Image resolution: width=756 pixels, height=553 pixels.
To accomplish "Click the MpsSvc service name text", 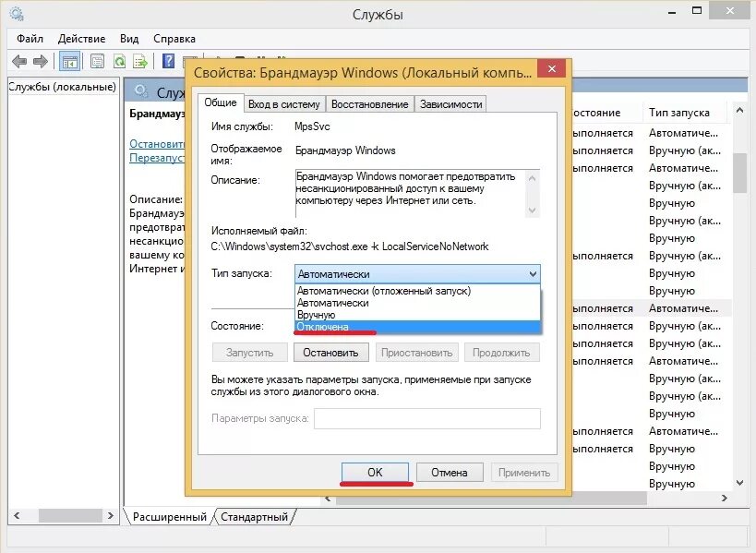I will 312,126.
